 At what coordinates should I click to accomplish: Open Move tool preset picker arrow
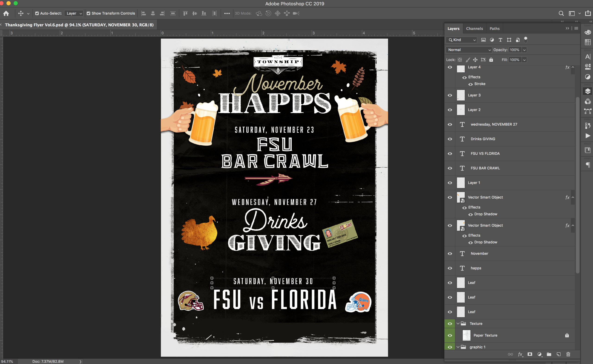point(28,14)
